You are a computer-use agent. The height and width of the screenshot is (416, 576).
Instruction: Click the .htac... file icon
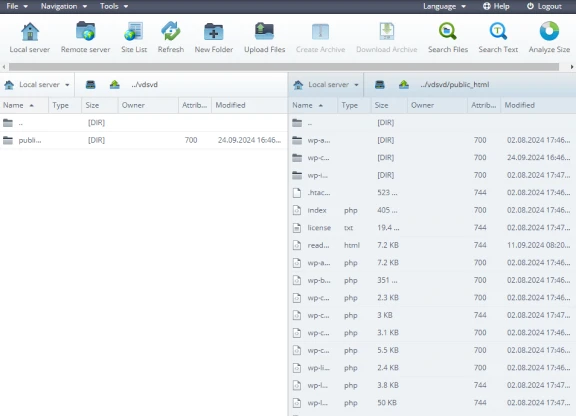click(297, 193)
